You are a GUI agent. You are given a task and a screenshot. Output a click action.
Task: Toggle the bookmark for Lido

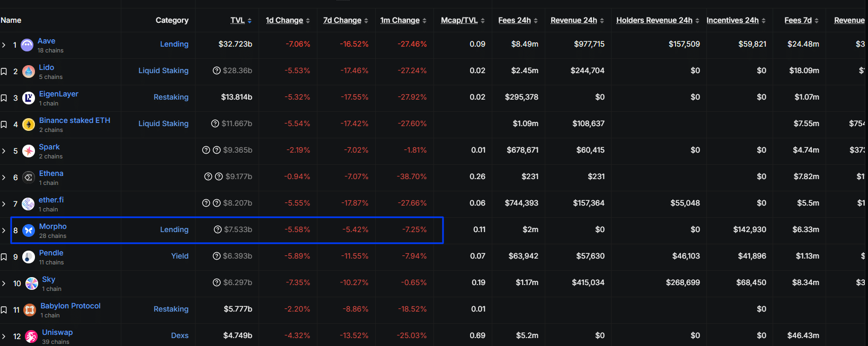(4, 72)
